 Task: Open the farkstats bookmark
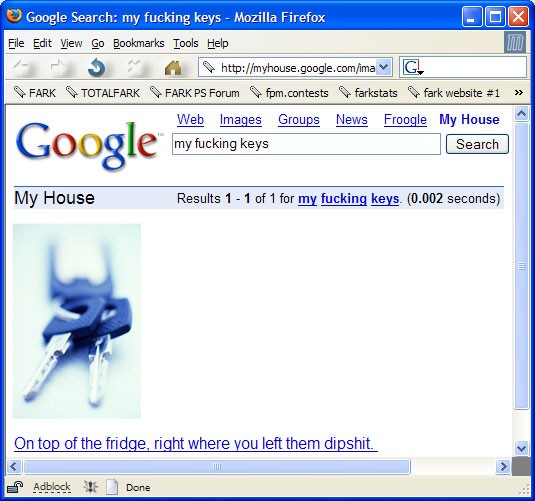(368, 93)
